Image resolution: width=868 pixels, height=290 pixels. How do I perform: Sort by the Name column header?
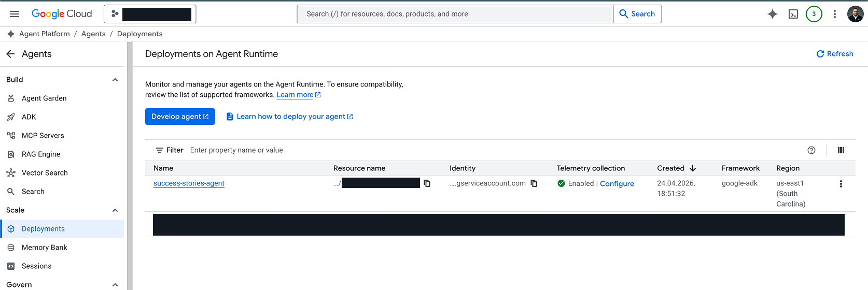tap(163, 168)
